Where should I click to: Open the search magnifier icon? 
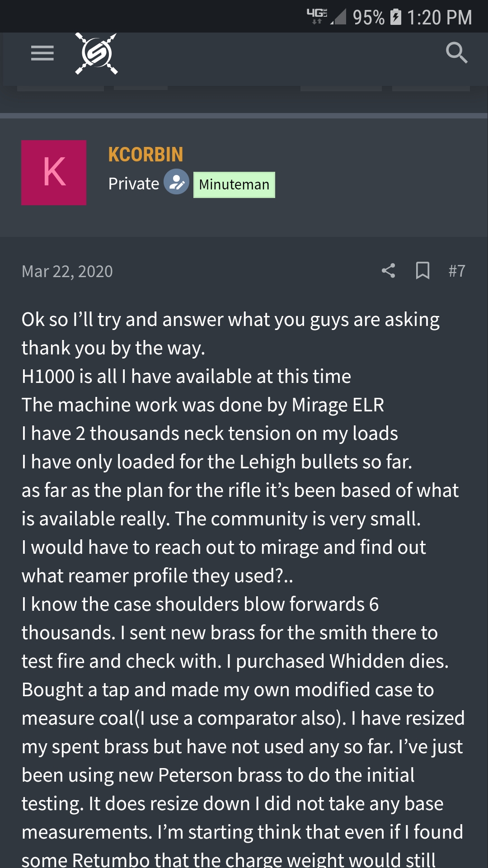coord(456,53)
